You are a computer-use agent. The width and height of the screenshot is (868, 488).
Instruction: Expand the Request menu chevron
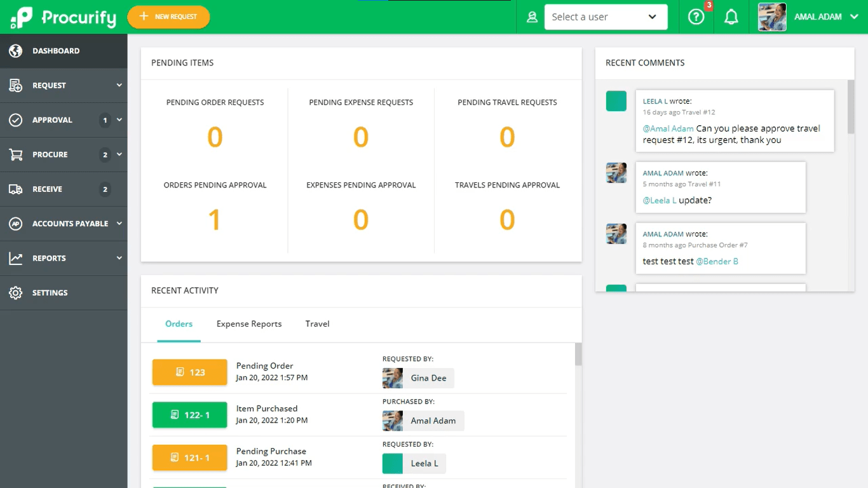pos(119,85)
